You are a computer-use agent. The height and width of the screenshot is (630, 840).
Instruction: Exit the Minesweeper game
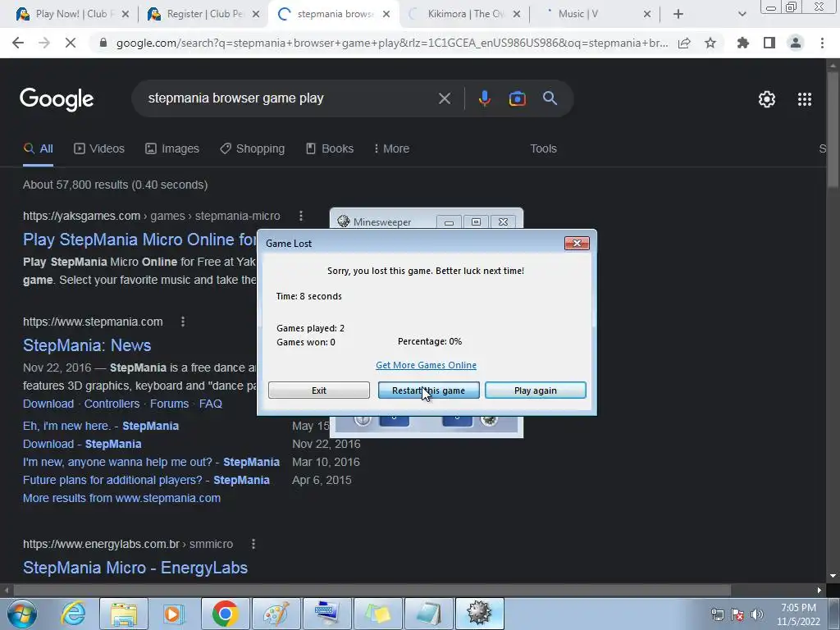click(319, 390)
